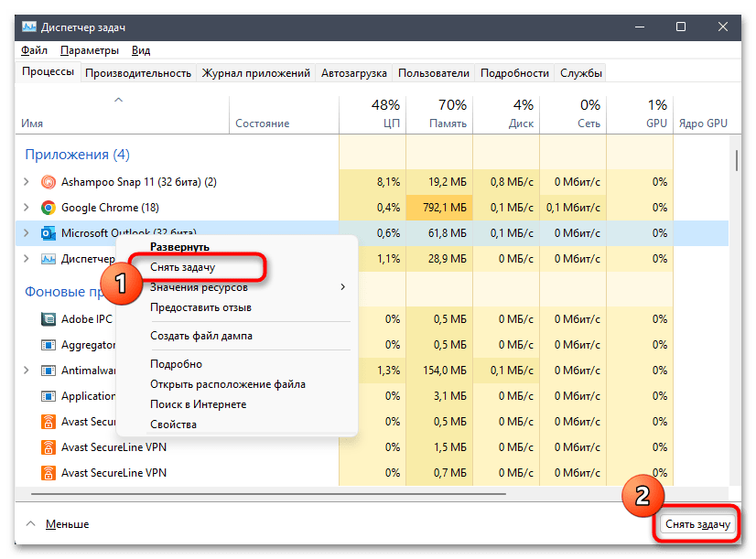Minimize the Task Manager window
Screen dimensions: 756x559
coord(640,27)
